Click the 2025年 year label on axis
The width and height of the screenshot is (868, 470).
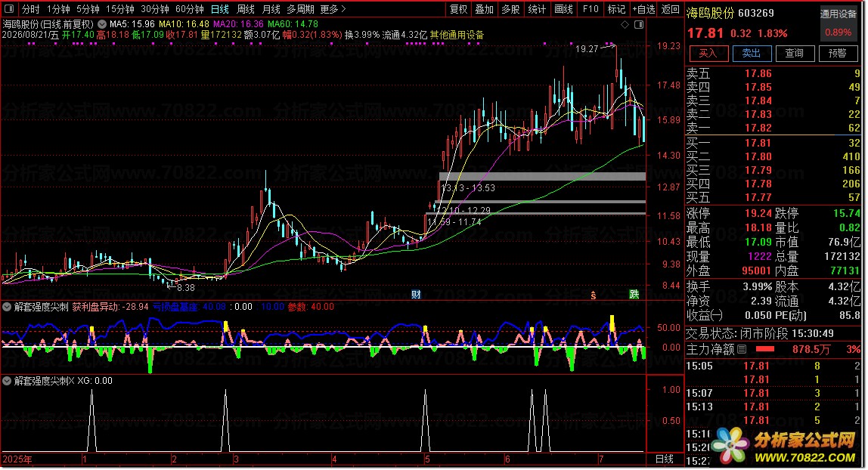coord(17,459)
